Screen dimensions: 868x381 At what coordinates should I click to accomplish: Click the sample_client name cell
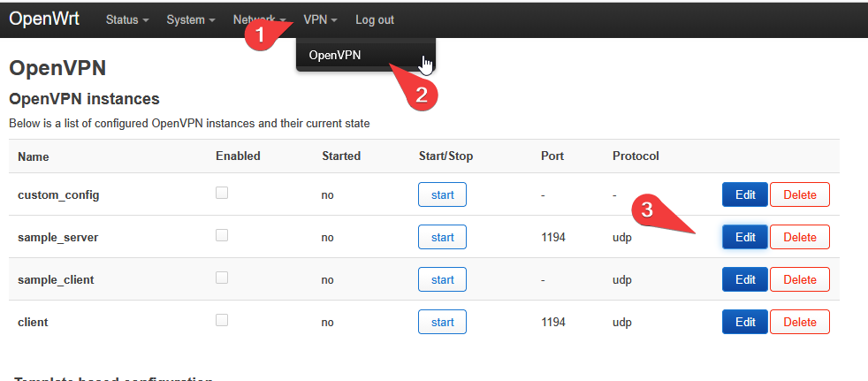click(x=56, y=280)
